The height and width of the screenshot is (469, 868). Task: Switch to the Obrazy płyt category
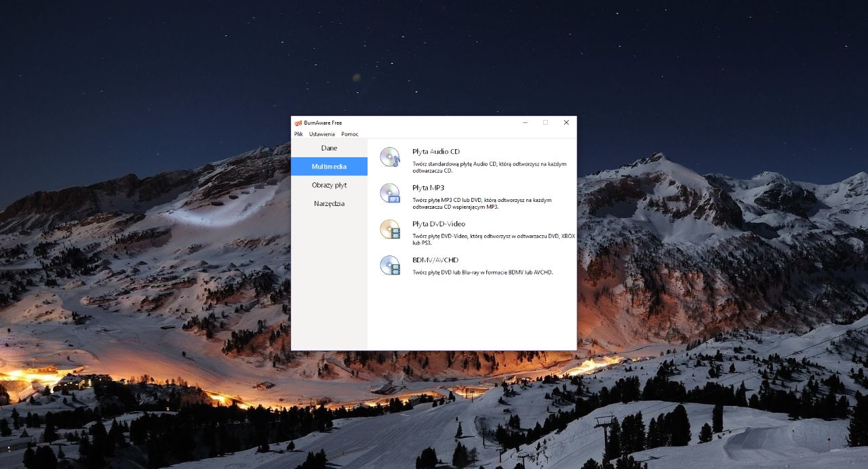click(330, 185)
